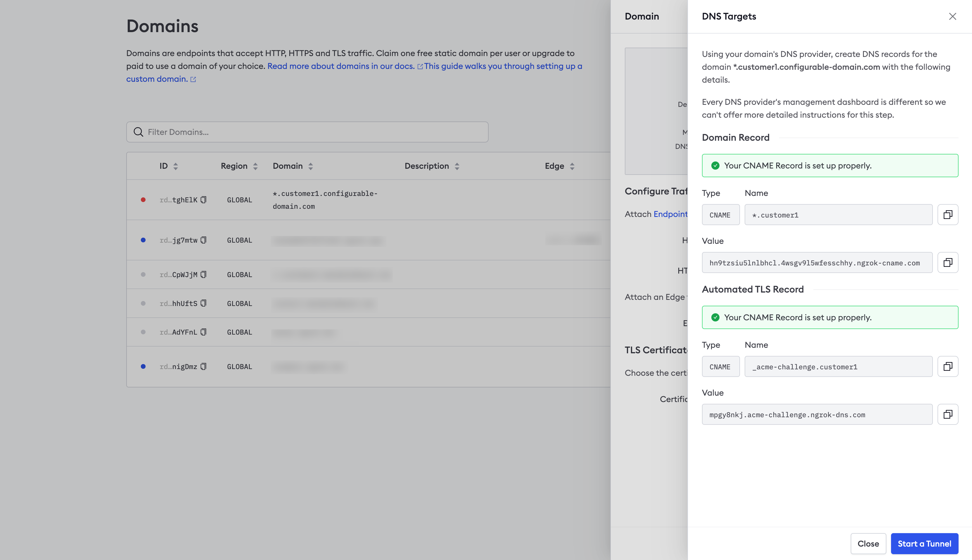Copy the ID of domain rd...jg7mtw
This screenshot has height=560, width=972.
click(204, 240)
